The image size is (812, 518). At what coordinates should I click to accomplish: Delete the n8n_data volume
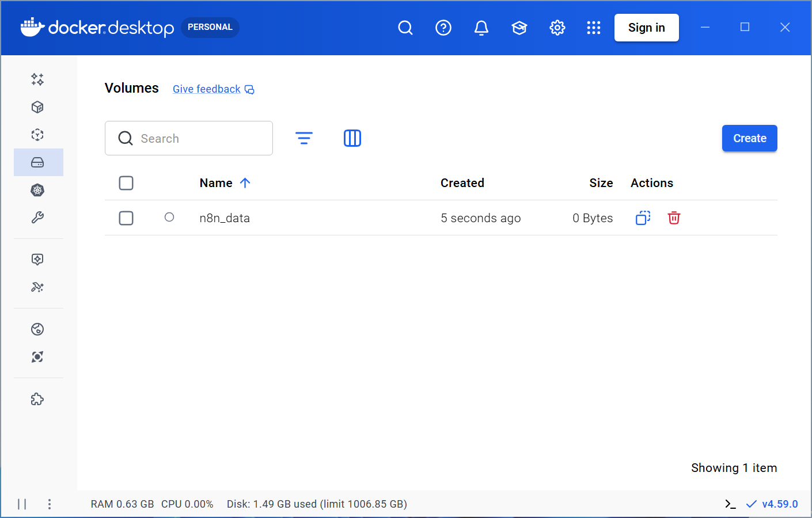tap(674, 218)
